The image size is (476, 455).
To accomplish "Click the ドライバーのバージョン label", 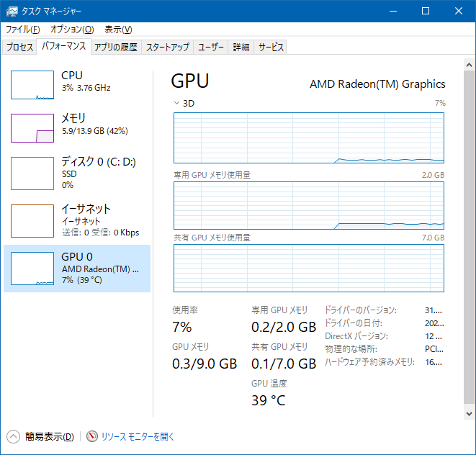I will [x=361, y=310].
